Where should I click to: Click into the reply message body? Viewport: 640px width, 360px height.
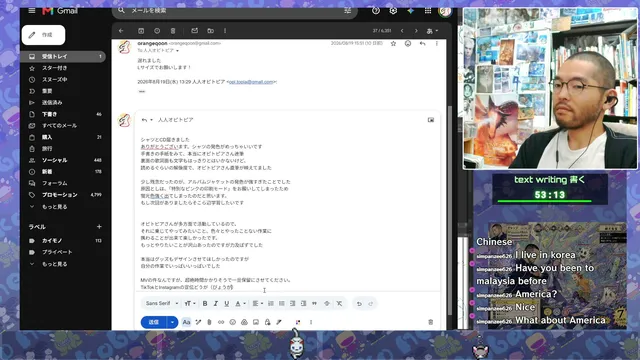287,212
